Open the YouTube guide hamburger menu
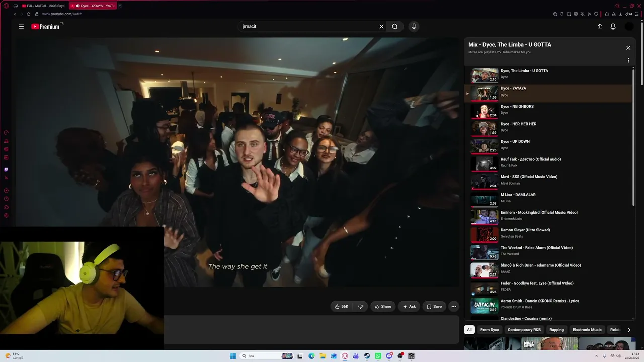Image resolution: width=644 pixels, height=362 pixels. [x=21, y=27]
